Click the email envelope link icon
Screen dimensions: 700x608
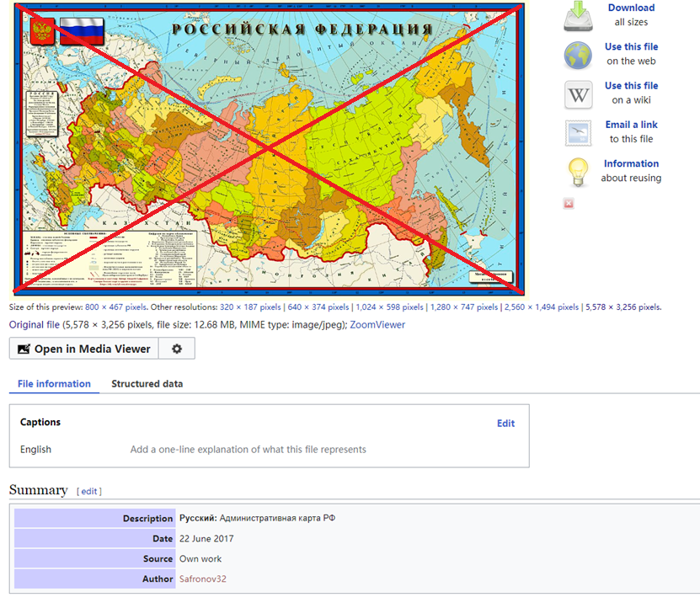[578, 133]
